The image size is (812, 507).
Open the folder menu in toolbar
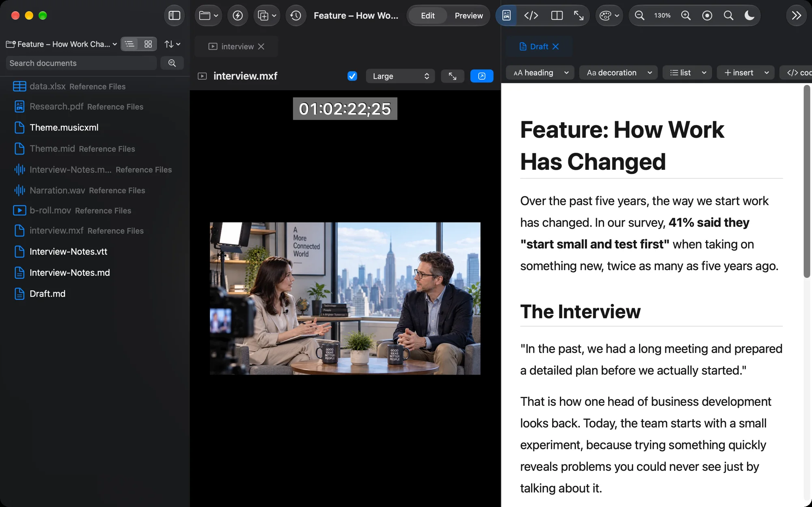coord(209,15)
